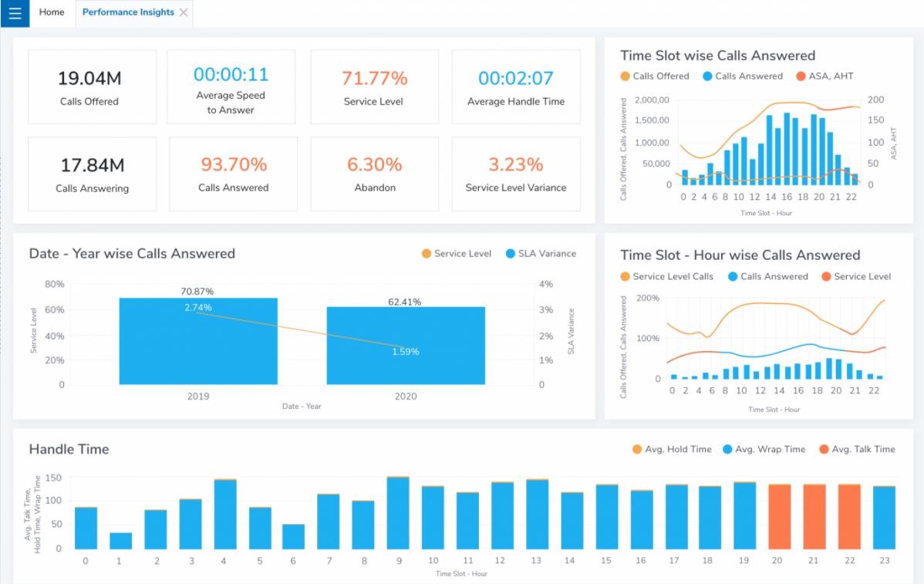
Task: Toggle Calls Offered legend in Time Slot chart
Action: point(654,76)
